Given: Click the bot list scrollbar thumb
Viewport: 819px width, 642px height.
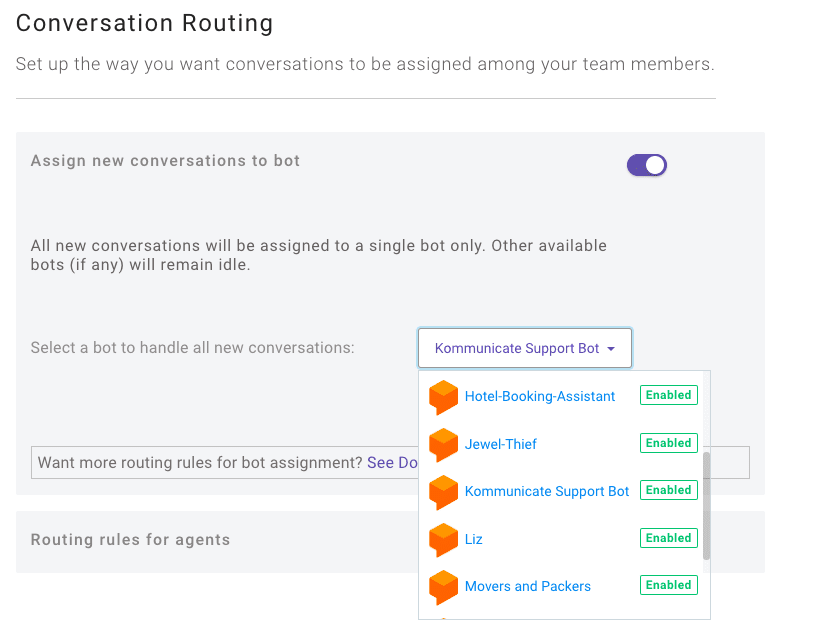Looking at the screenshot, I should point(706,506).
